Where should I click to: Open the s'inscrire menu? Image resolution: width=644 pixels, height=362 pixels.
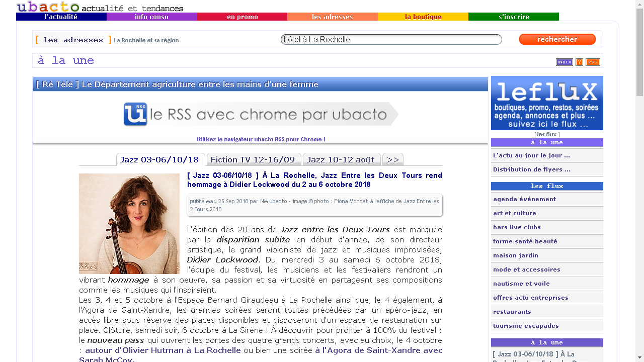click(x=514, y=17)
